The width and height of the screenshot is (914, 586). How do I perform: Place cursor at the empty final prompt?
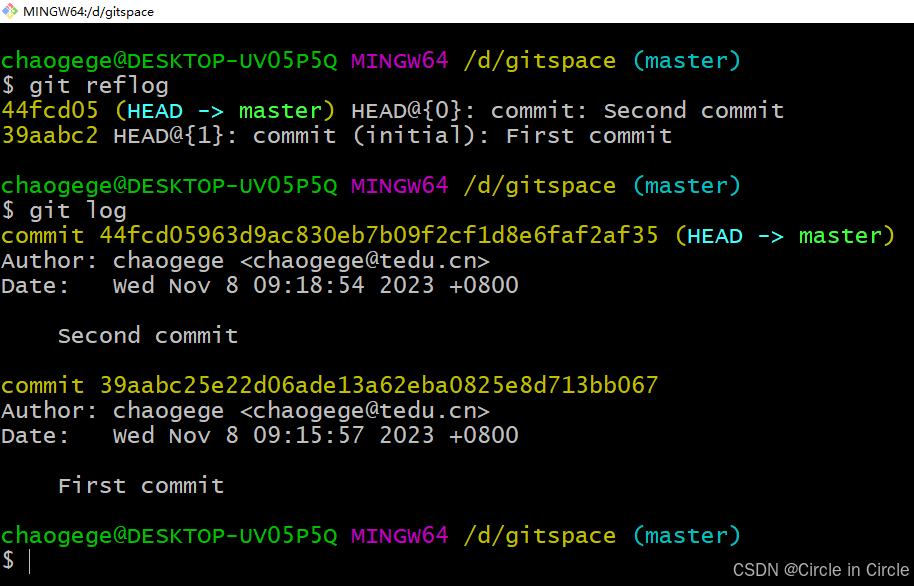point(30,561)
